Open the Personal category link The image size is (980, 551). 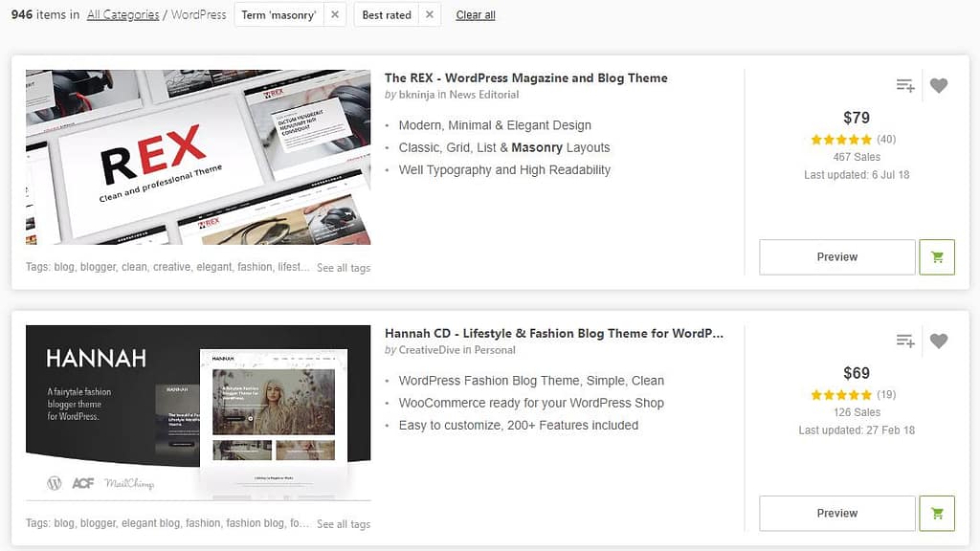click(x=495, y=350)
